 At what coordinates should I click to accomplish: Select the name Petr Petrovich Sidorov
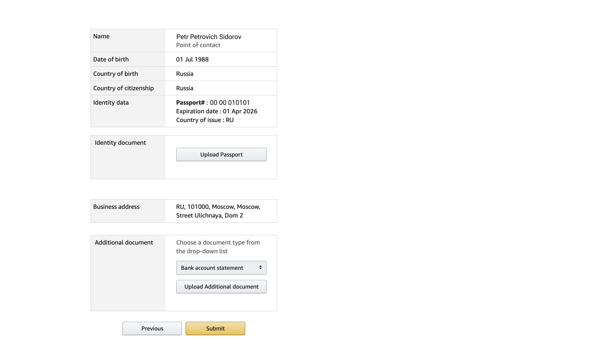tap(208, 37)
